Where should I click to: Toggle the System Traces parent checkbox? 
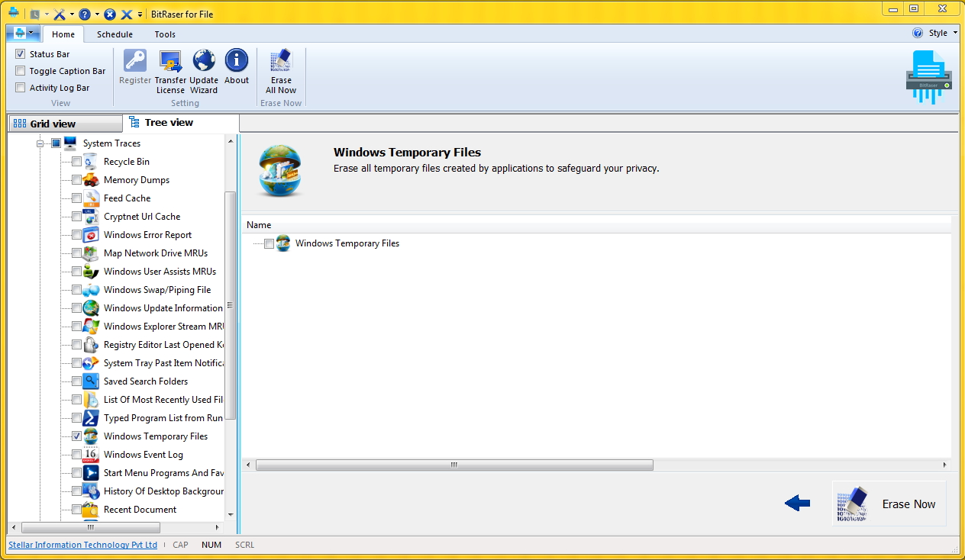coord(56,143)
